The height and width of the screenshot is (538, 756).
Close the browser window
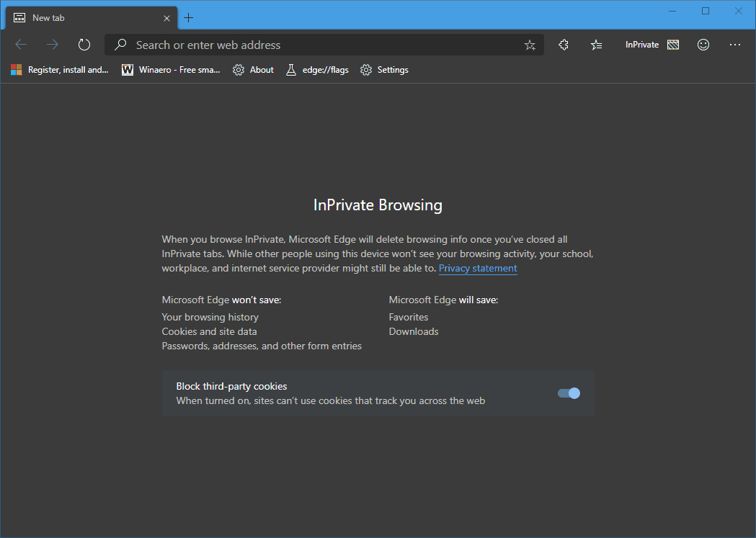click(x=738, y=11)
